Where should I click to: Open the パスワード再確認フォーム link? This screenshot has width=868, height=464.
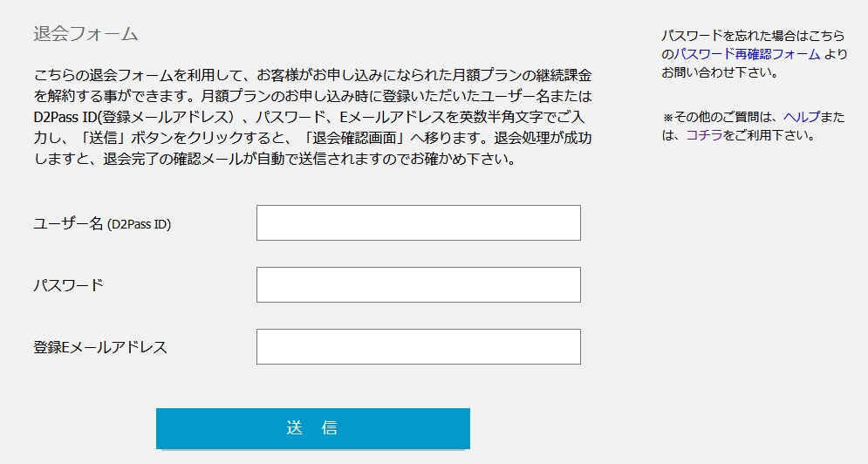[746, 54]
